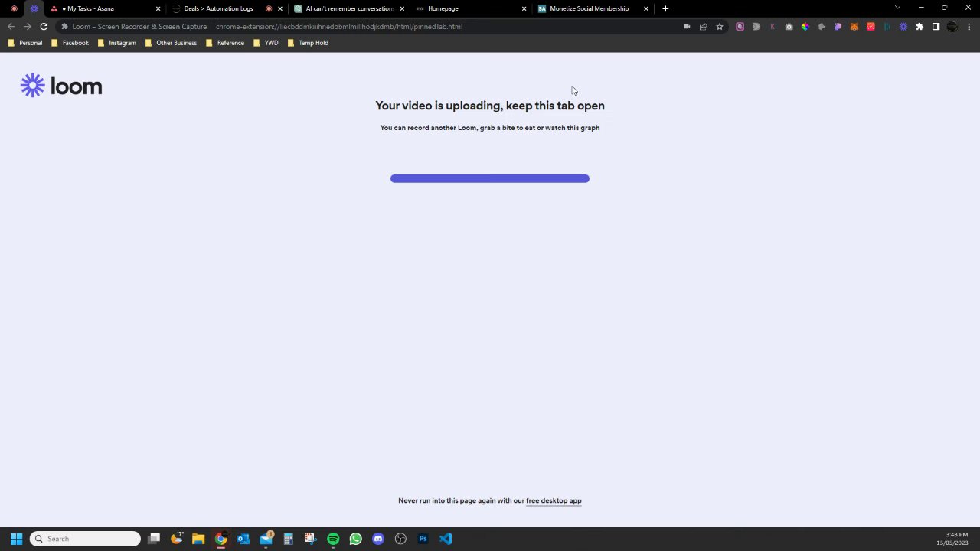Close the Homepage tab
The image size is (980, 551).
[x=524, y=8]
